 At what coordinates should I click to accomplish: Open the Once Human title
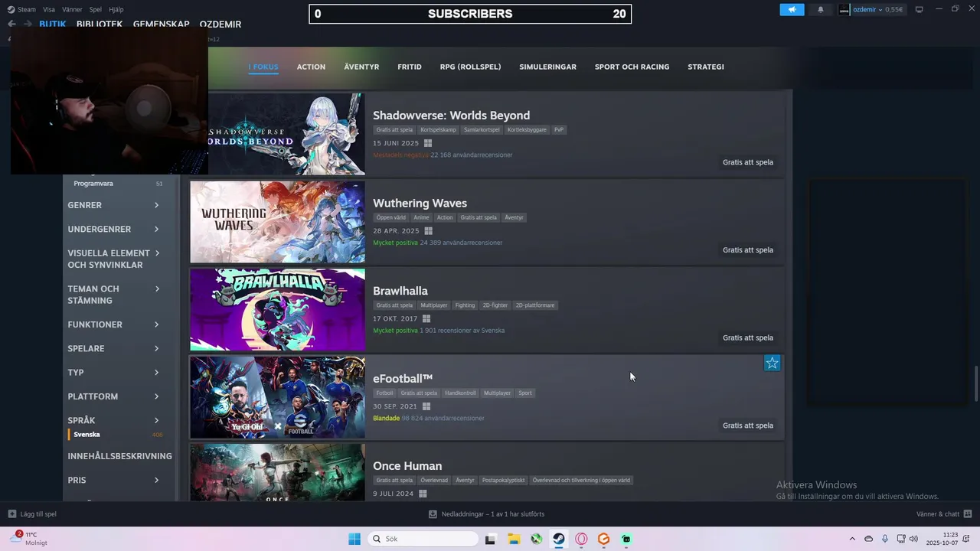pyautogui.click(x=407, y=466)
